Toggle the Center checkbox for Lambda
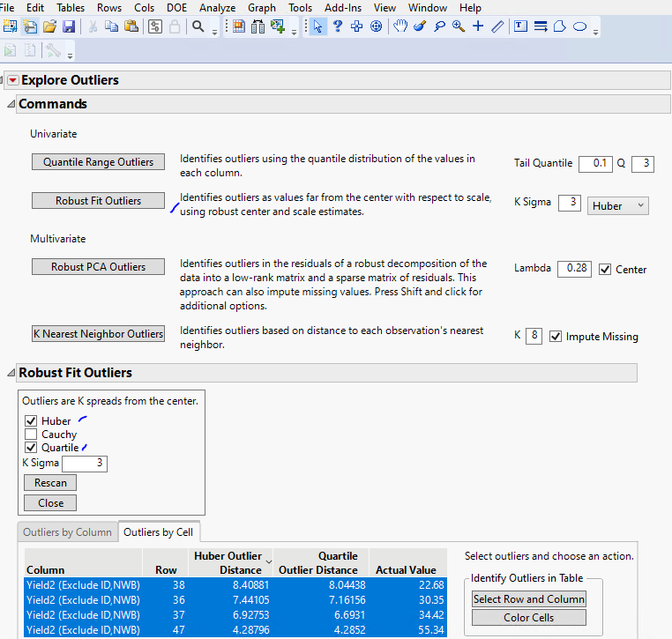This screenshot has height=639, width=672. click(x=605, y=270)
